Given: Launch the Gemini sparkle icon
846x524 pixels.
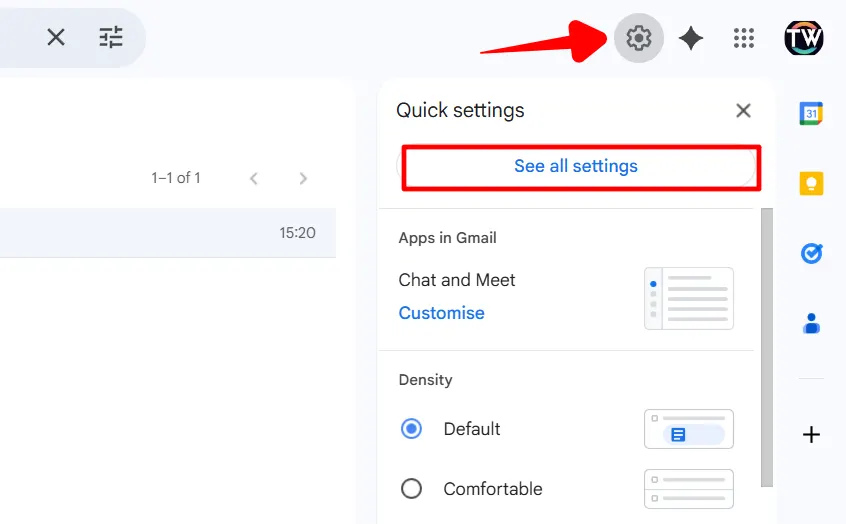Looking at the screenshot, I should 691,38.
